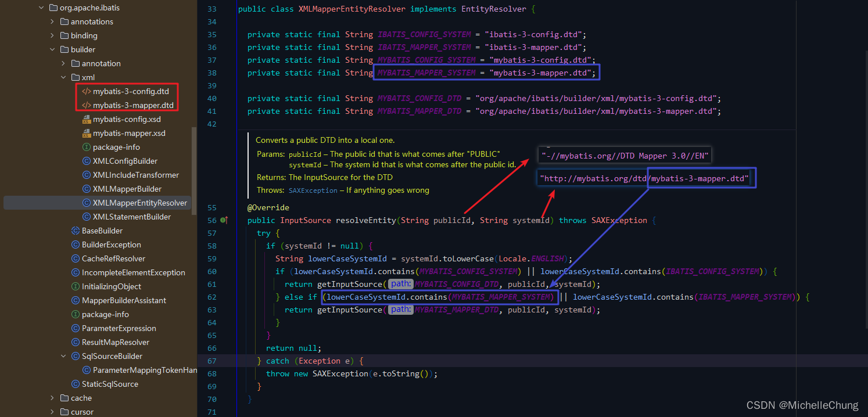Screen dimensions: 868x417
Task: Open mybatis-3-config.dtd file
Action: 131,91
